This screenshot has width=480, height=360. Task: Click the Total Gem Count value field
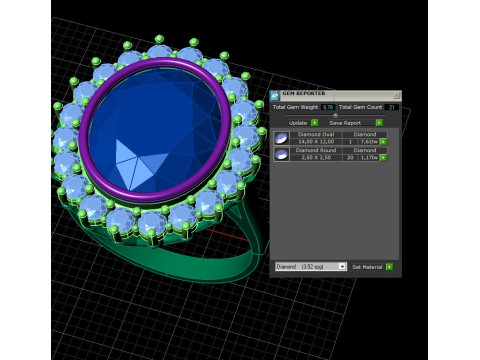point(391,107)
